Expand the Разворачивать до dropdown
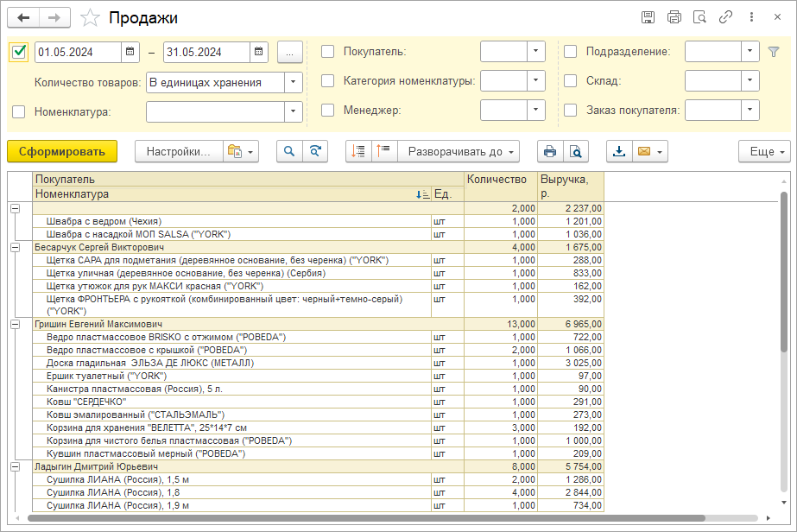 pos(459,151)
